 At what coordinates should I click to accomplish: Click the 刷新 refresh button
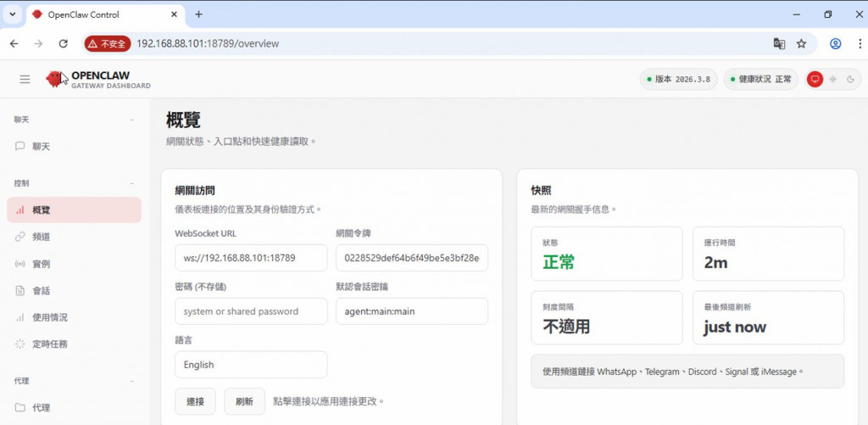click(x=244, y=401)
